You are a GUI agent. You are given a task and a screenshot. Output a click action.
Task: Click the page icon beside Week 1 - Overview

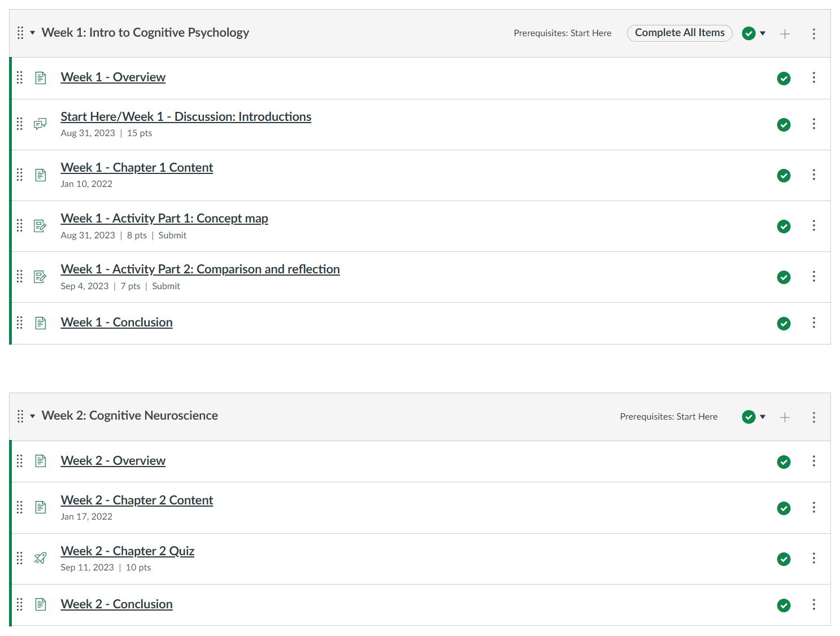[x=40, y=77]
